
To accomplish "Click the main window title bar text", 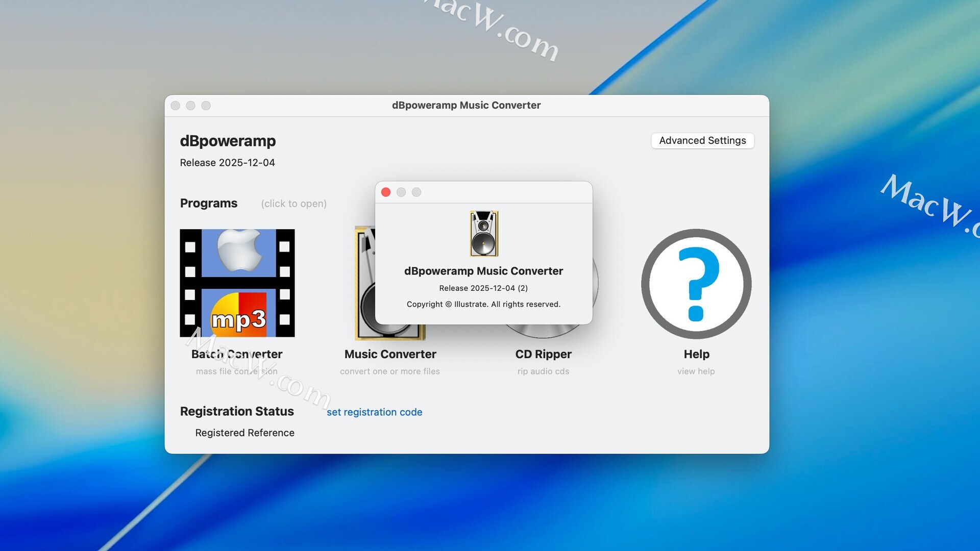I will click(x=466, y=105).
